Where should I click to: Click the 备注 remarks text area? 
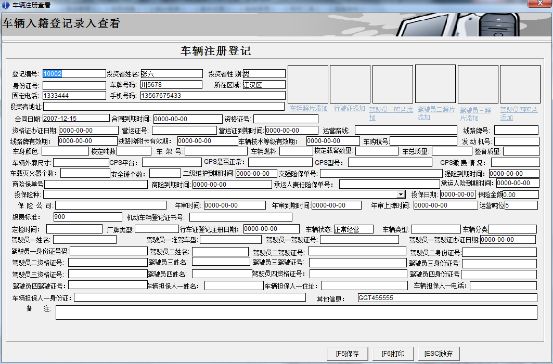[x=297, y=313]
